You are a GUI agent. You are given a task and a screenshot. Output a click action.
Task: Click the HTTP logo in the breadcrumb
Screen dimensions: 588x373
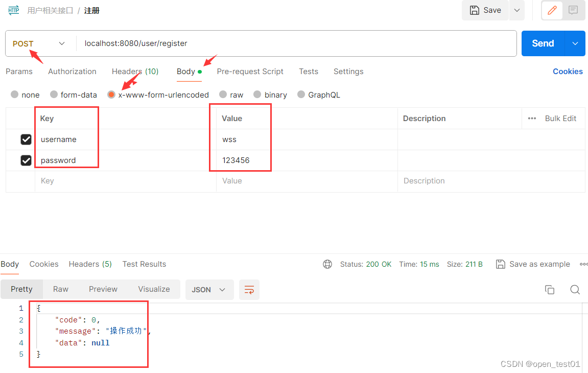pyautogui.click(x=13, y=10)
